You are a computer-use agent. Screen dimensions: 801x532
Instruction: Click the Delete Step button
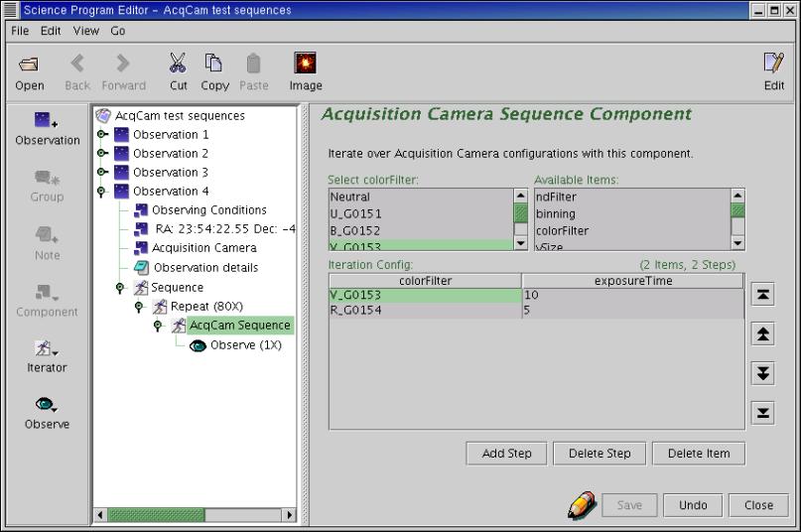pyautogui.click(x=600, y=454)
